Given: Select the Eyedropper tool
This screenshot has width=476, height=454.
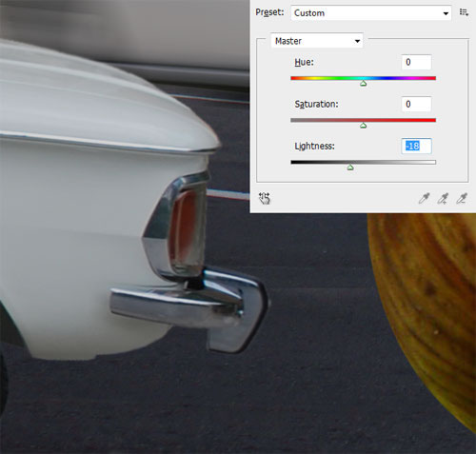Looking at the screenshot, I should (x=424, y=199).
